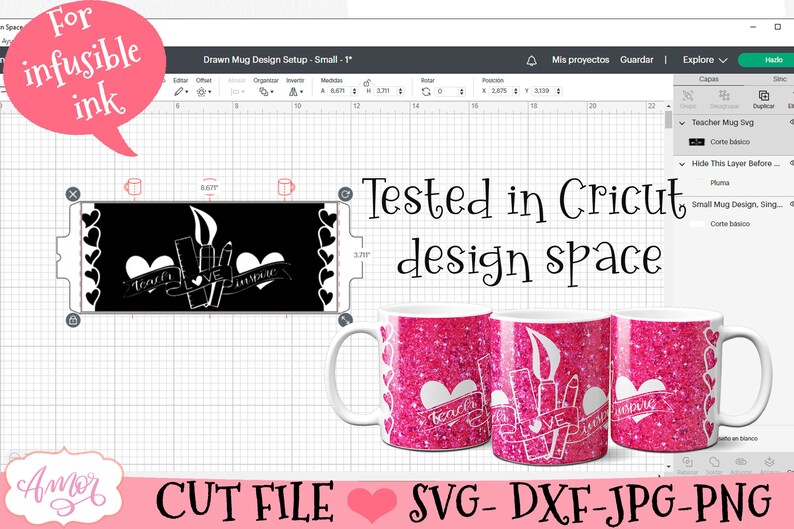Open the Explore machine dropdown
The width and height of the screenshot is (794, 529).
tap(705, 60)
